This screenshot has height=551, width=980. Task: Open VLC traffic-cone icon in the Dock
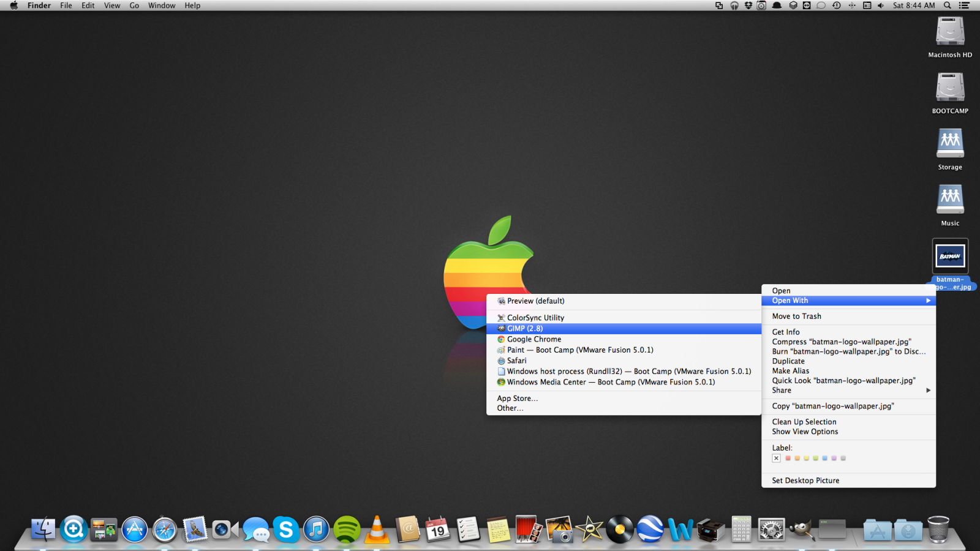pos(377,529)
